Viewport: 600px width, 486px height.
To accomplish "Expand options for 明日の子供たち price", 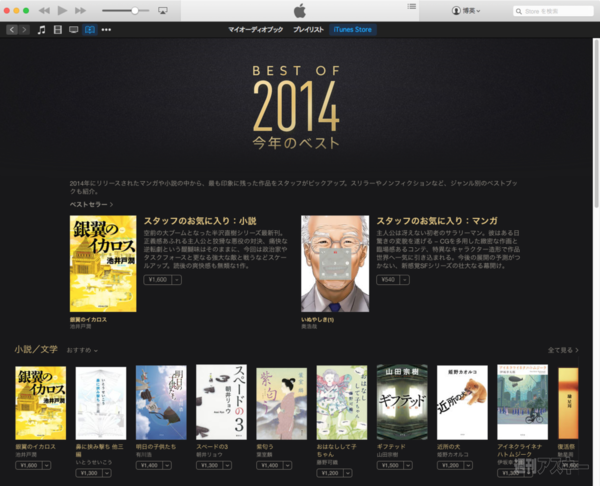I will pos(168,465).
